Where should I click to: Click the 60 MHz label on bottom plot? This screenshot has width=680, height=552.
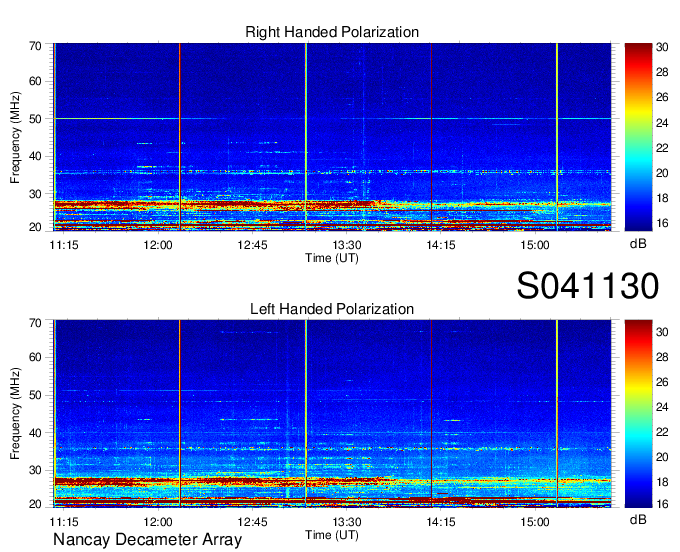[35, 357]
